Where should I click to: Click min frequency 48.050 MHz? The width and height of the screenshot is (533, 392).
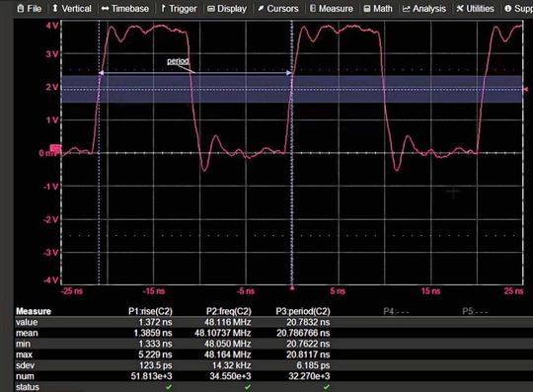point(227,344)
